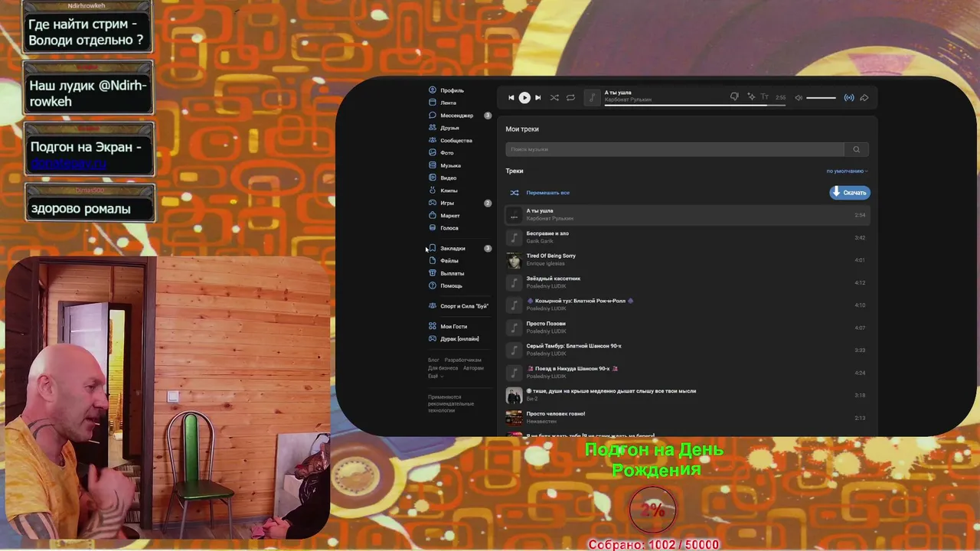
Task: Click the current track cover in player
Action: pyautogui.click(x=592, y=97)
